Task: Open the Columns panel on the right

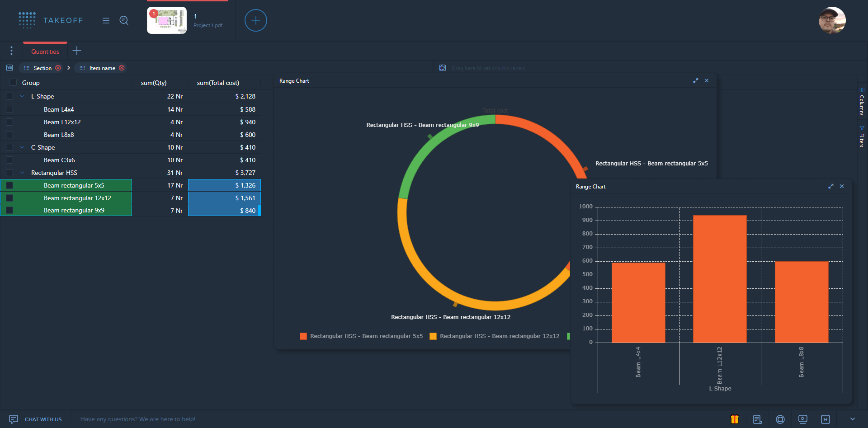Action: point(861,102)
